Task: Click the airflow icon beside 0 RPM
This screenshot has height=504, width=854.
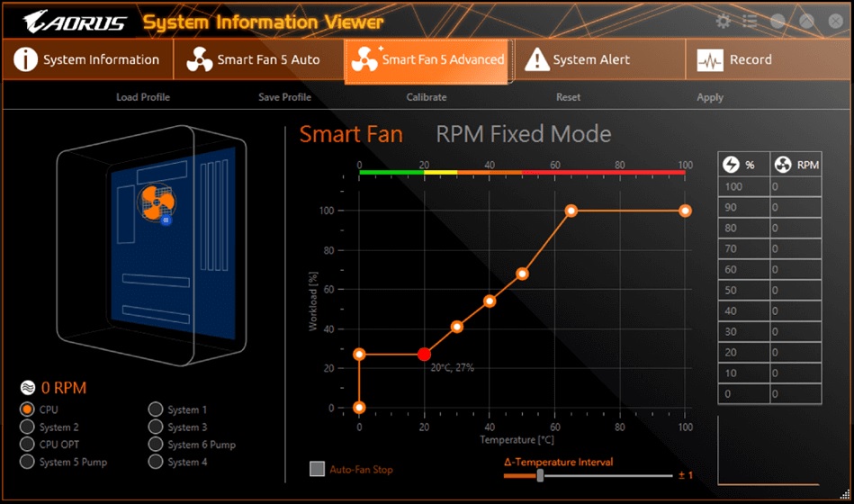Action: click(27, 388)
